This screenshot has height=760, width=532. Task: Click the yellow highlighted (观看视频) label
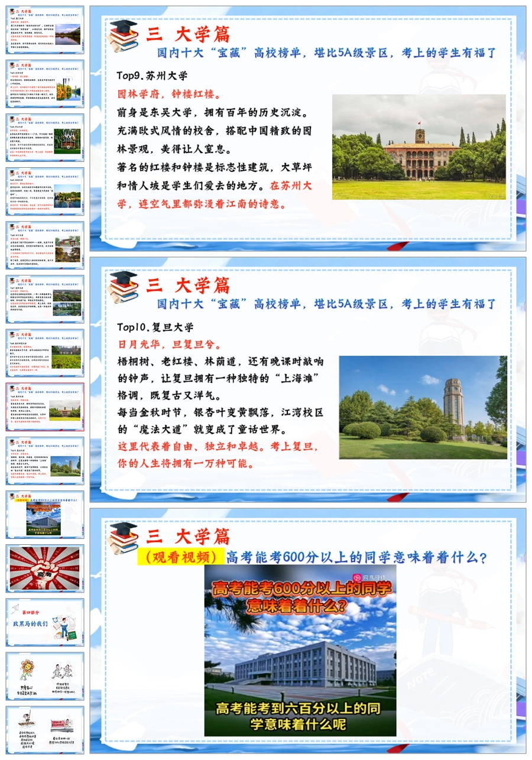(x=180, y=557)
